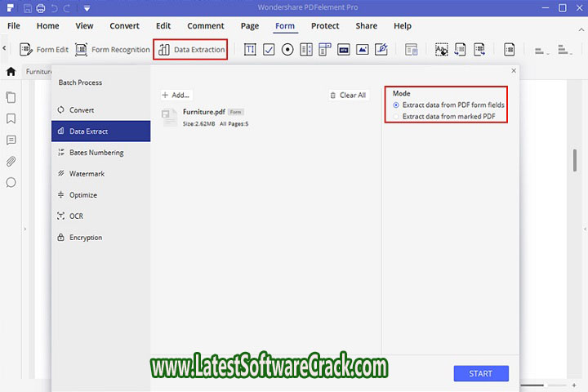
Task: Expand the right panel handle arrow
Action: [x=585, y=229]
